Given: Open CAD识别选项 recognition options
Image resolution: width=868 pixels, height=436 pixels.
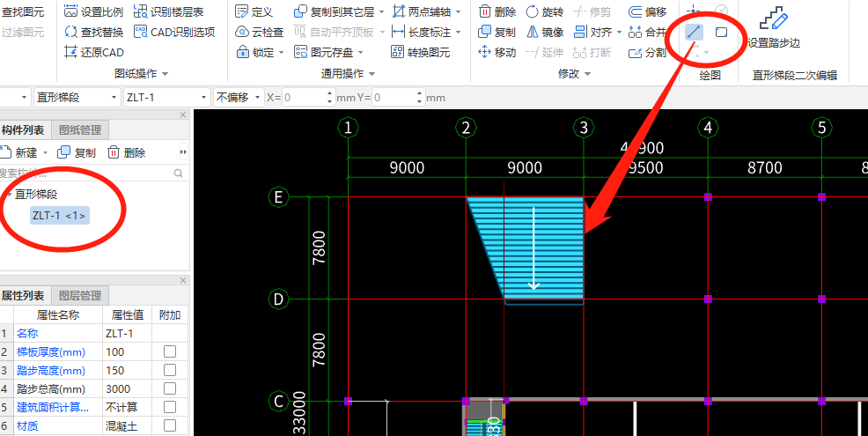Looking at the screenshot, I should pyautogui.click(x=174, y=32).
